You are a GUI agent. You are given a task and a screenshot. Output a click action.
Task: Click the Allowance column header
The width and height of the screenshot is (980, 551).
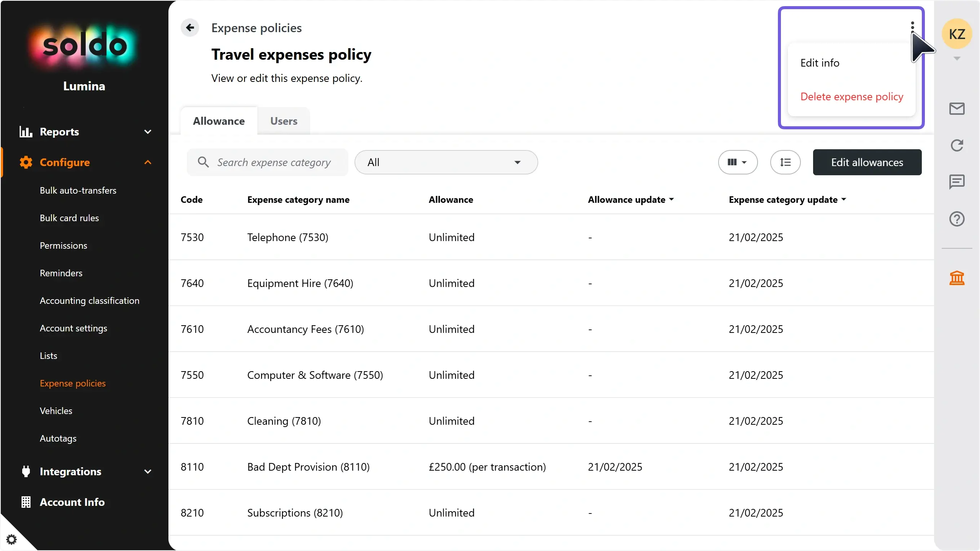coord(451,200)
